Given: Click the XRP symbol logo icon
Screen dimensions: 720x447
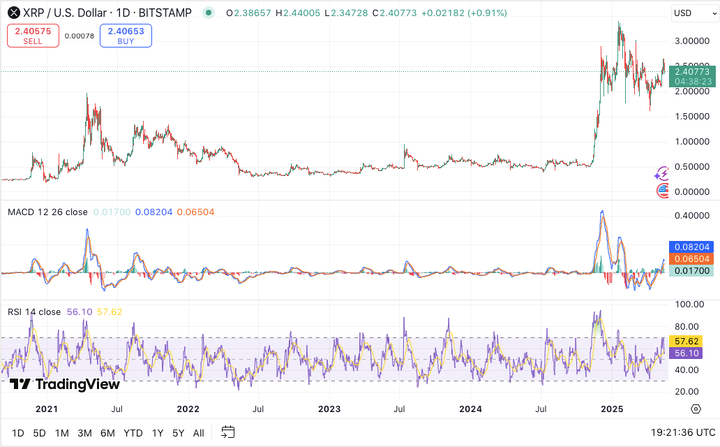Looking at the screenshot, I should 13,13.
